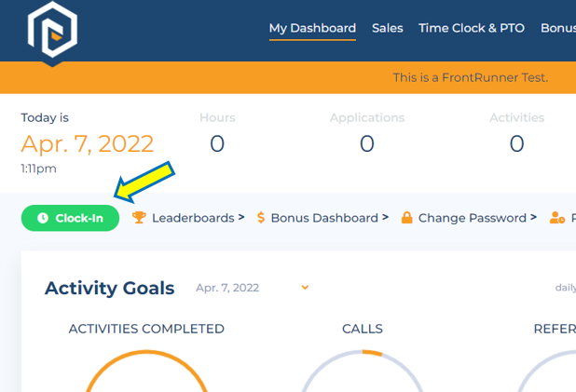The image size is (576, 392).
Task: Click the arrow next to Change Password
Action: point(533,217)
